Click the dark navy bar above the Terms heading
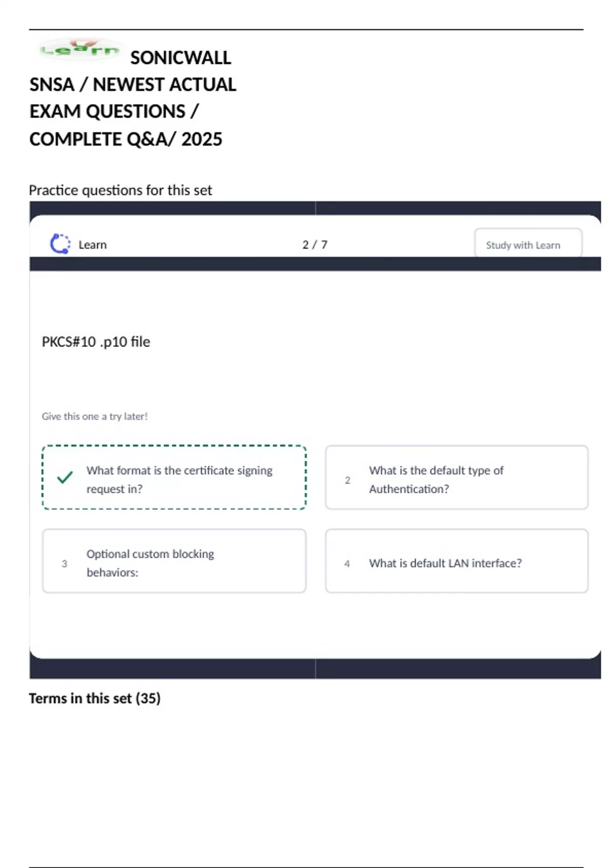 [315, 669]
